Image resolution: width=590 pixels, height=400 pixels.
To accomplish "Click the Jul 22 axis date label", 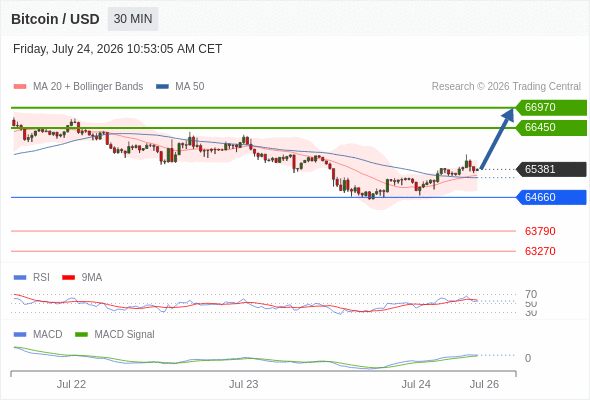I will (x=71, y=384).
